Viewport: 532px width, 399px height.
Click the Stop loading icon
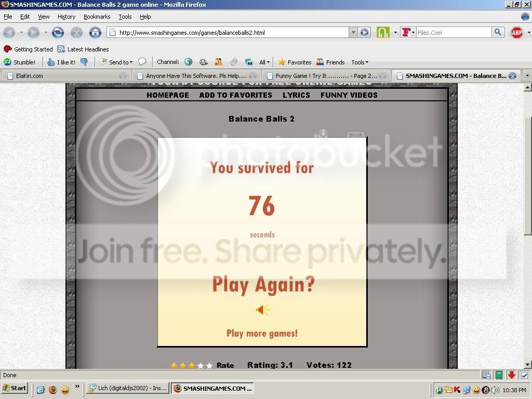point(76,33)
